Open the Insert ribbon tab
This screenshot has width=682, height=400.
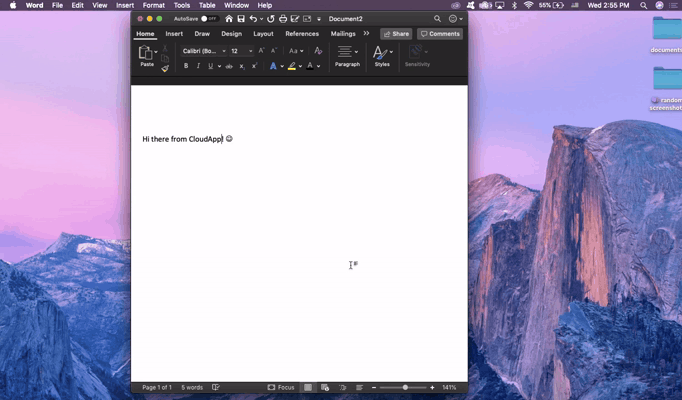point(174,34)
